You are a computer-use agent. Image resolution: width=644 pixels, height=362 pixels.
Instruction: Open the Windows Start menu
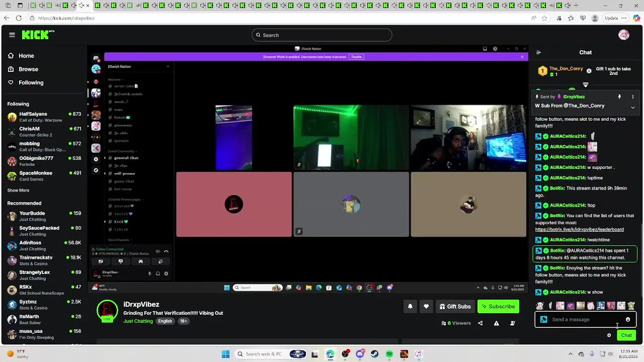[226, 354]
